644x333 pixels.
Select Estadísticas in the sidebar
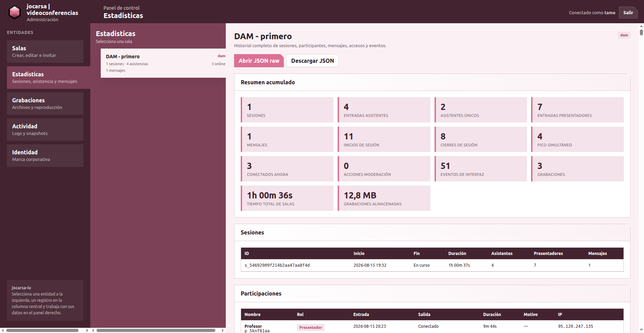click(49, 77)
